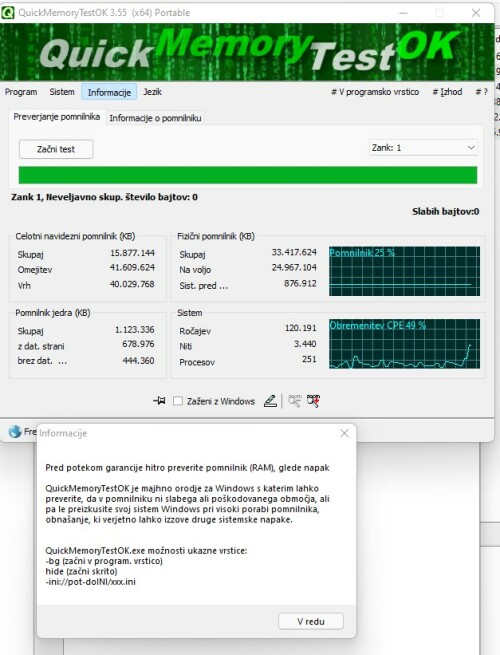Confirm the dialog with V redu

tap(311, 621)
